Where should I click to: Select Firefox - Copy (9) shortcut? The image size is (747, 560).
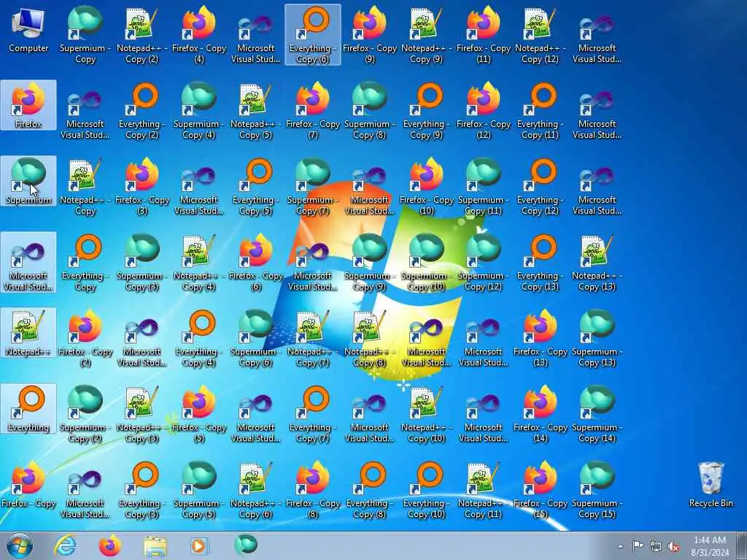point(369,35)
